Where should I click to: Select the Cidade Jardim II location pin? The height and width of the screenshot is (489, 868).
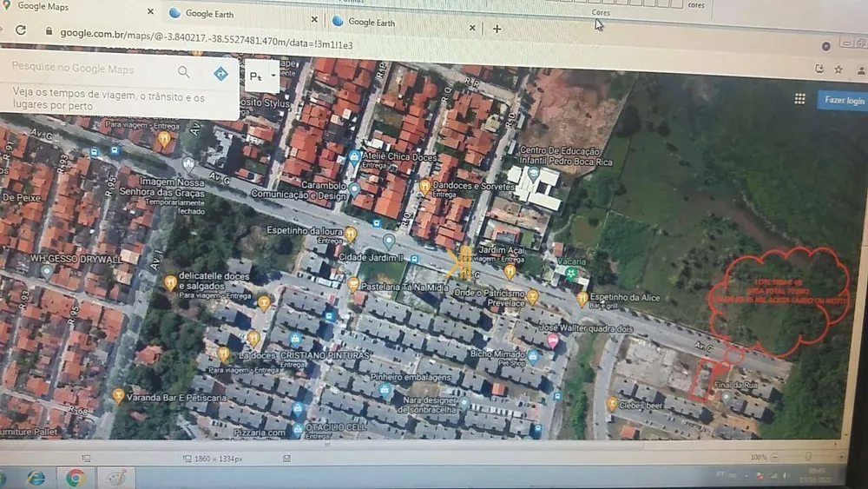389,241
